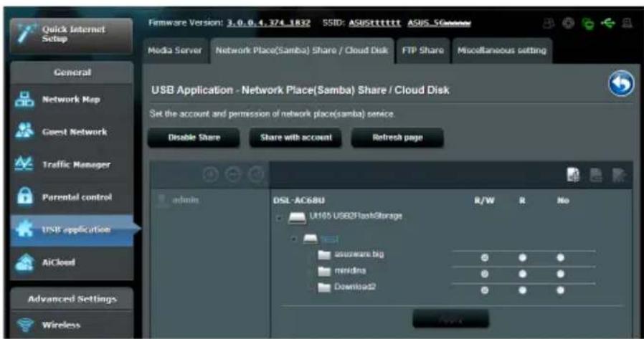Click the USB application puzzle icon
The height and width of the screenshot is (339, 644).
coord(24,229)
